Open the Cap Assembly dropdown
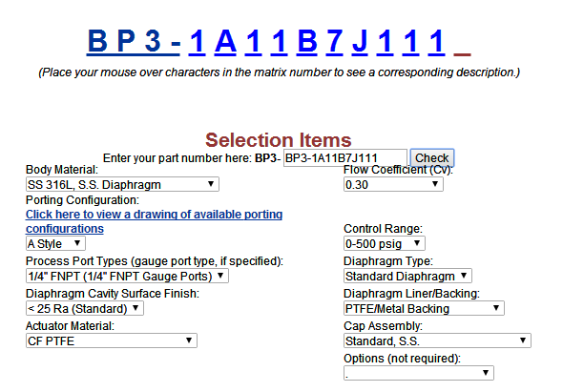563x392 pixels. point(437,340)
